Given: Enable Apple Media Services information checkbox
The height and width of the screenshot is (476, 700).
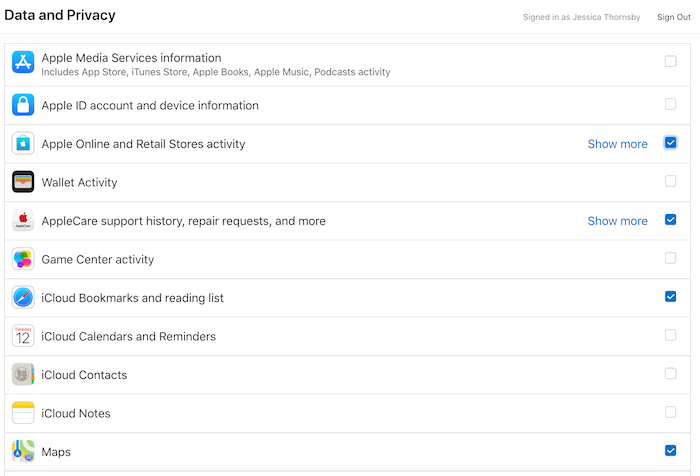Looking at the screenshot, I should point(670,62).
